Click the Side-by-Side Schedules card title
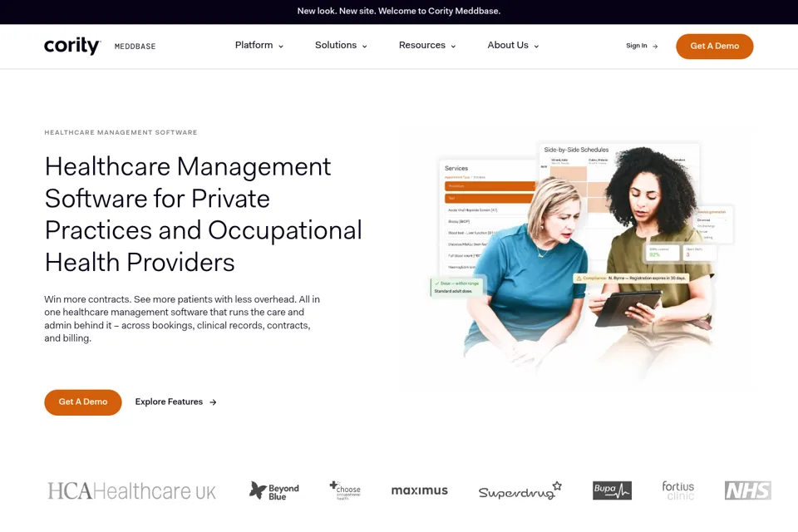 pyautogui.click(x=576, y=150)
